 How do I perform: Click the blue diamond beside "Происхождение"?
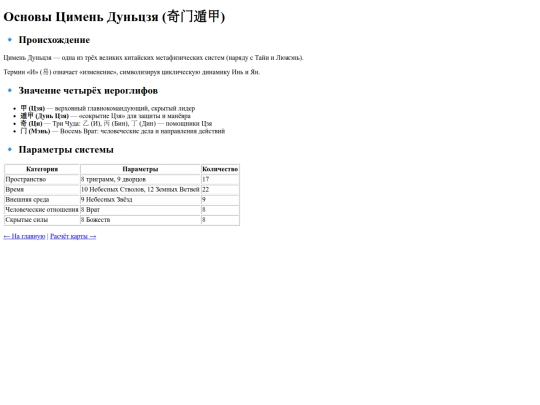tap(10, 40)
